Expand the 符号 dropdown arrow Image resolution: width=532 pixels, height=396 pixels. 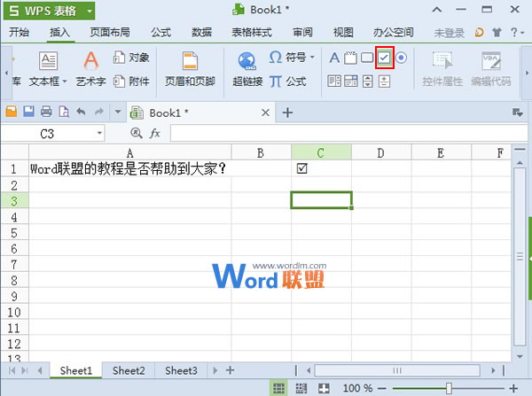(312, 58)
